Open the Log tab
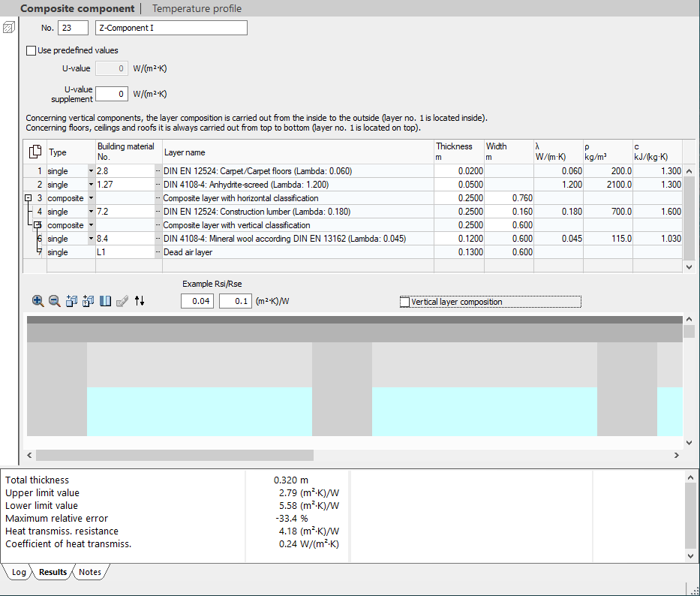This screenshot has height=596, width=700. [19, 572]
